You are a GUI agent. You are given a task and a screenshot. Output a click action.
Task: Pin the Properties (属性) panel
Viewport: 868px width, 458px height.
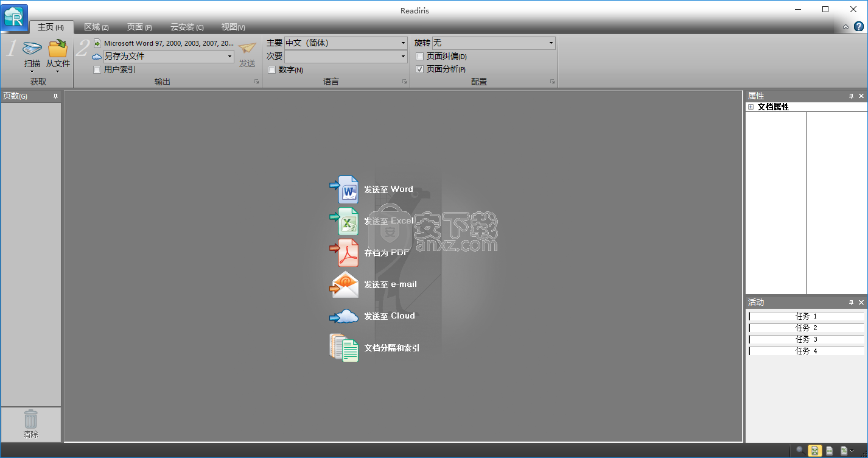pos(851,96)
